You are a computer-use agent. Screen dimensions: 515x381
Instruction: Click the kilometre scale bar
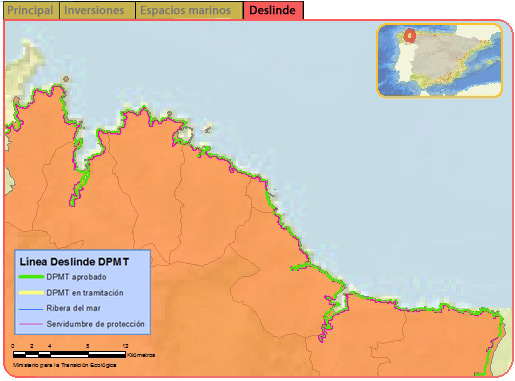(69, 354)
